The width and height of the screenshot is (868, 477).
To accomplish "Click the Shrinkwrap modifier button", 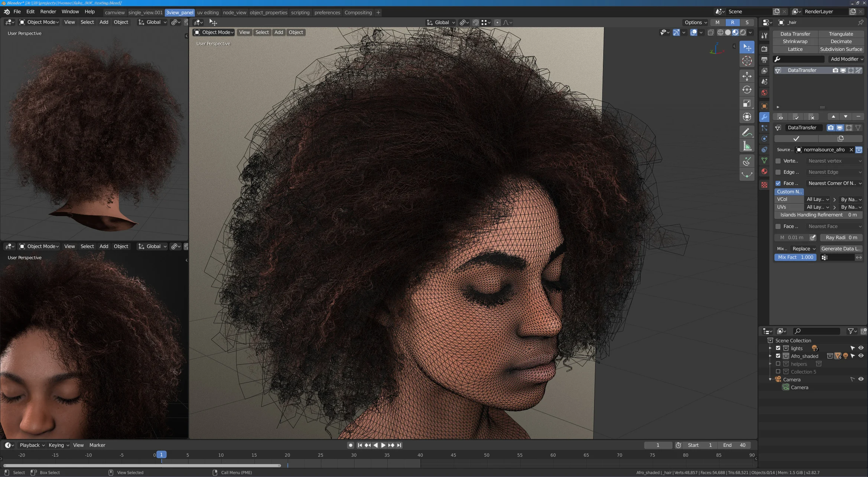I will [x=795, y=41].
